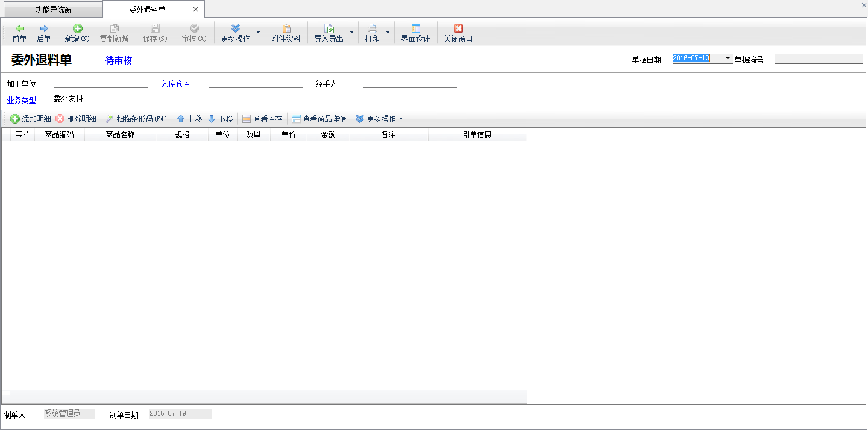This screenshot has height=430, width=868.
Task: Click the 新增 green plus icon
Action: [x=77, y=28]
